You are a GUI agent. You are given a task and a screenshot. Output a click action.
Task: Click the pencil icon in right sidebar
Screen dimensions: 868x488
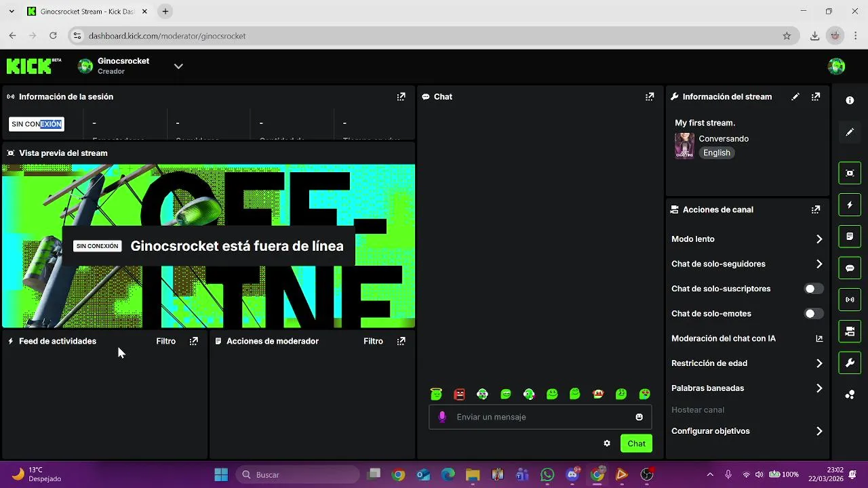[850, 132]
